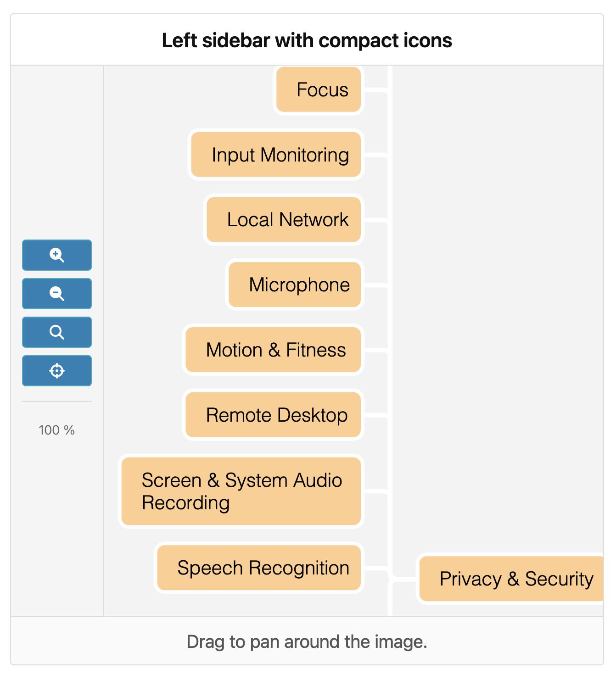Select the Focus node
The width and height of the screenshot is (616, 680).
pos(319,90)
